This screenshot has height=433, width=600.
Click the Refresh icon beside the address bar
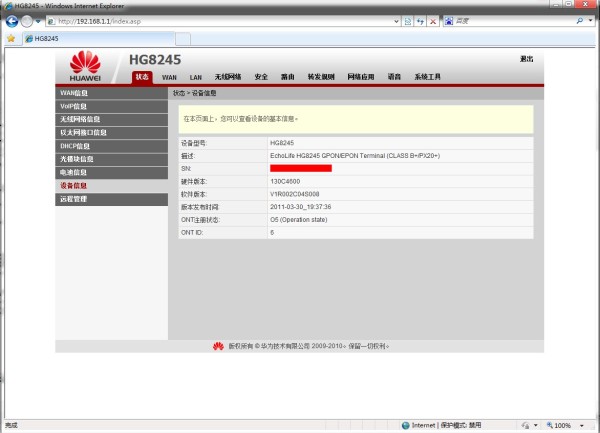[x=419, y=21]
